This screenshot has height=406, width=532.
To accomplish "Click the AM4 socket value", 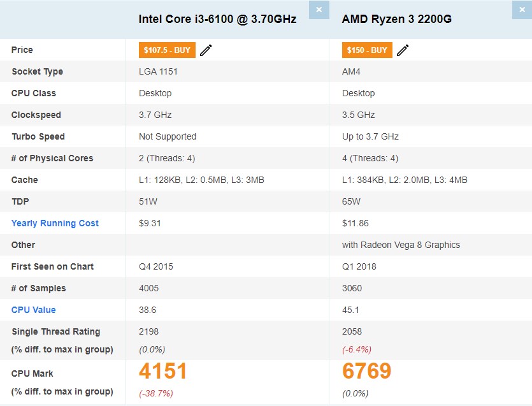I will click(x=351, y=71).
